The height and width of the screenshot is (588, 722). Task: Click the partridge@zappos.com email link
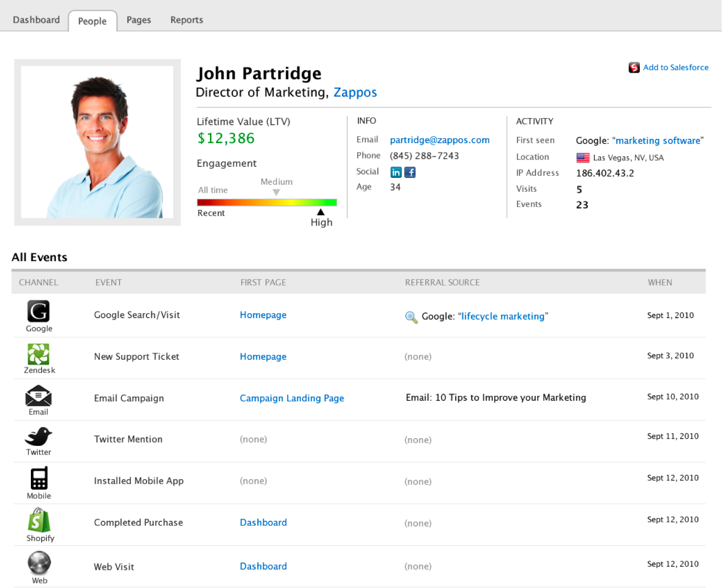click(440, 140)
